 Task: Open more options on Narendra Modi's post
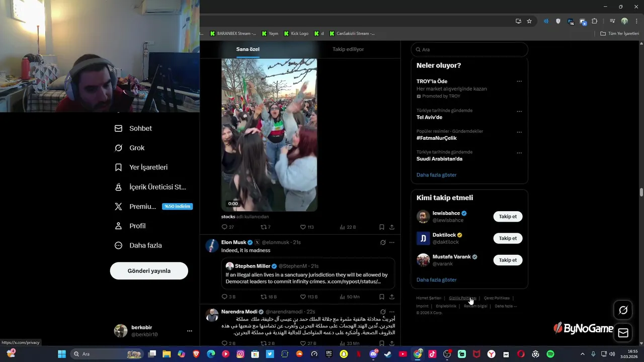[392, 312]
